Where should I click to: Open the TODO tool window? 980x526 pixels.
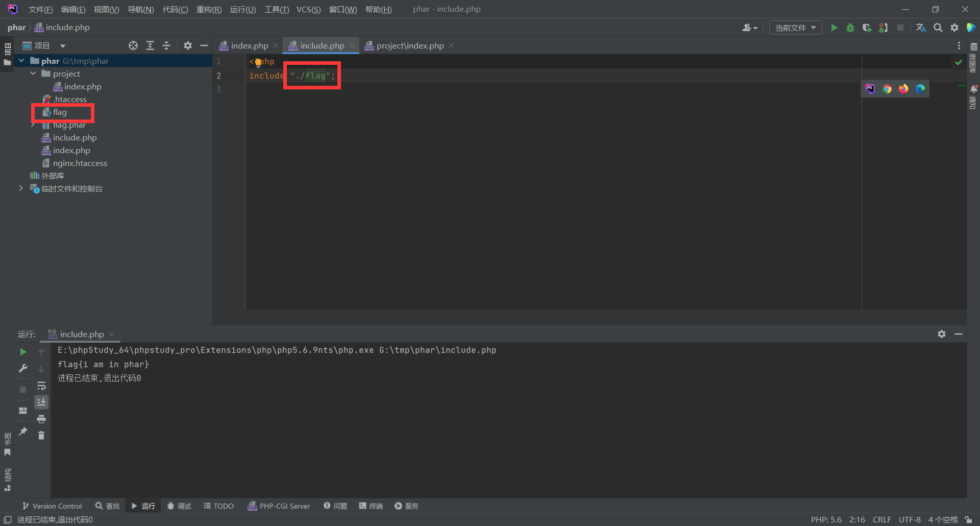[218, 506]
